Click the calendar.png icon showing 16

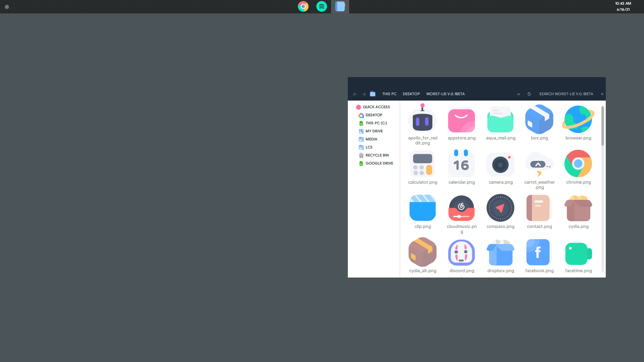(x=462, y=164)
